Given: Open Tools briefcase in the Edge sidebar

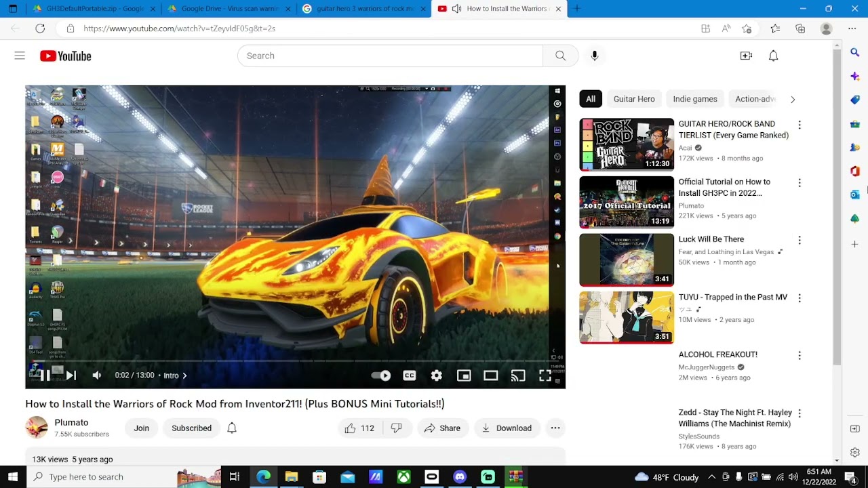Looking at the screenshot, I should (854, 124).
